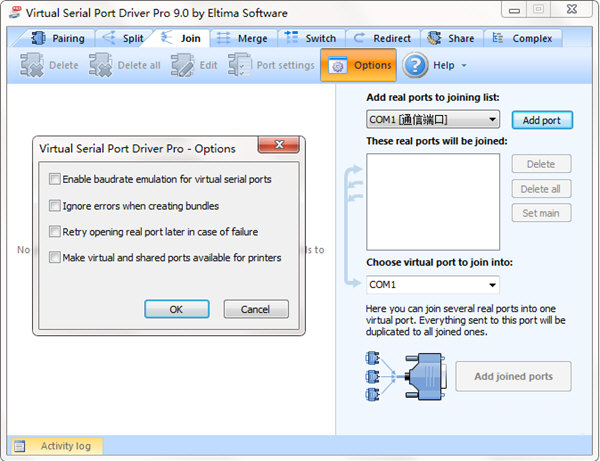Switch to the Share tab

pyautogui.click(x=452, y=38)
